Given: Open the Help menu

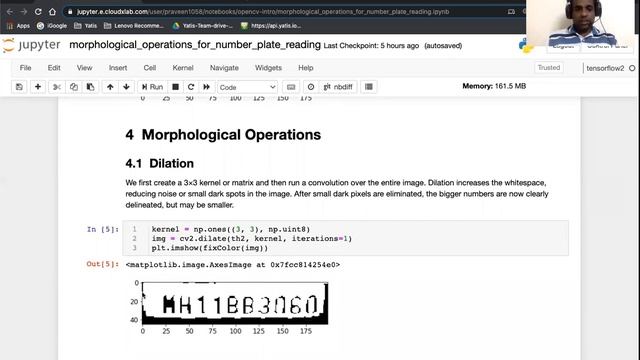Looking at the screenshot, I should [x=306, y=68].
